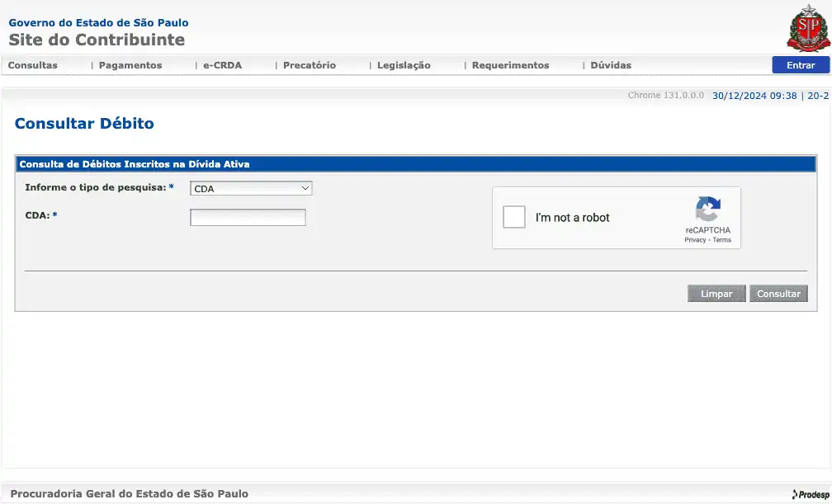Open the reCAPTCHA Terms link

(722, 240)
